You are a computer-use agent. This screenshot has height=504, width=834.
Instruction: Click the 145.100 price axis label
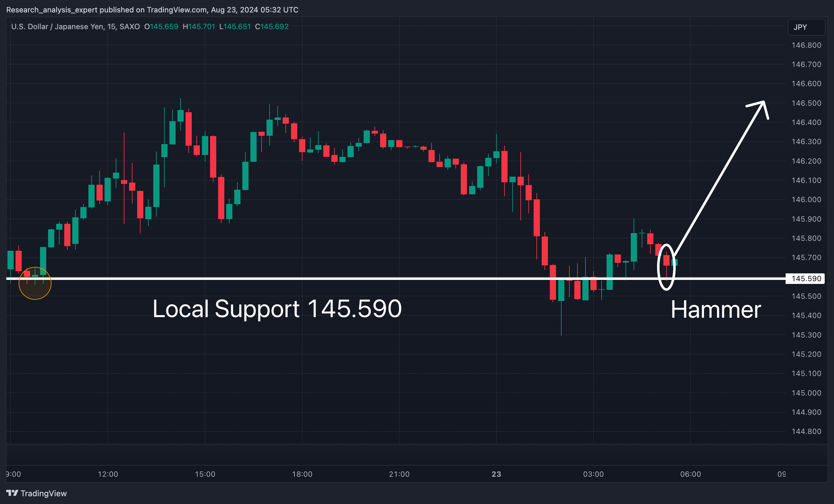[x=806, y=374]
